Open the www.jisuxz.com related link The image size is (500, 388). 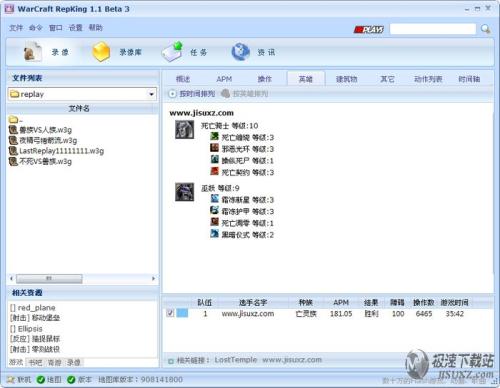point(292,360)
